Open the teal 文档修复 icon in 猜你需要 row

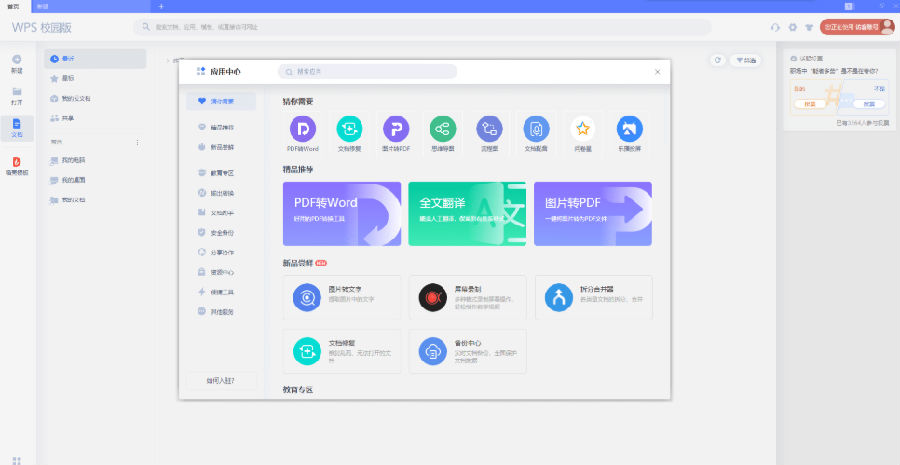tap(349, 129)
